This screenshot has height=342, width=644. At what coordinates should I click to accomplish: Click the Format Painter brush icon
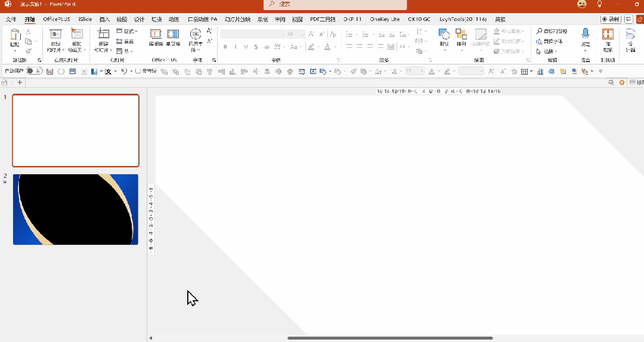click(x=29, y=51)
